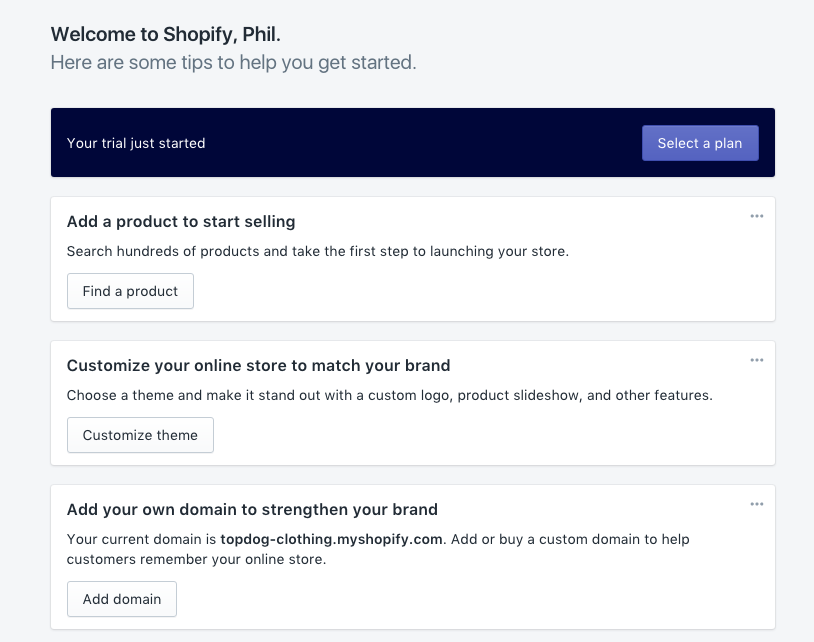
Task: Click the ellipsis icon beside the brand customization card
Action: point(757,360)
